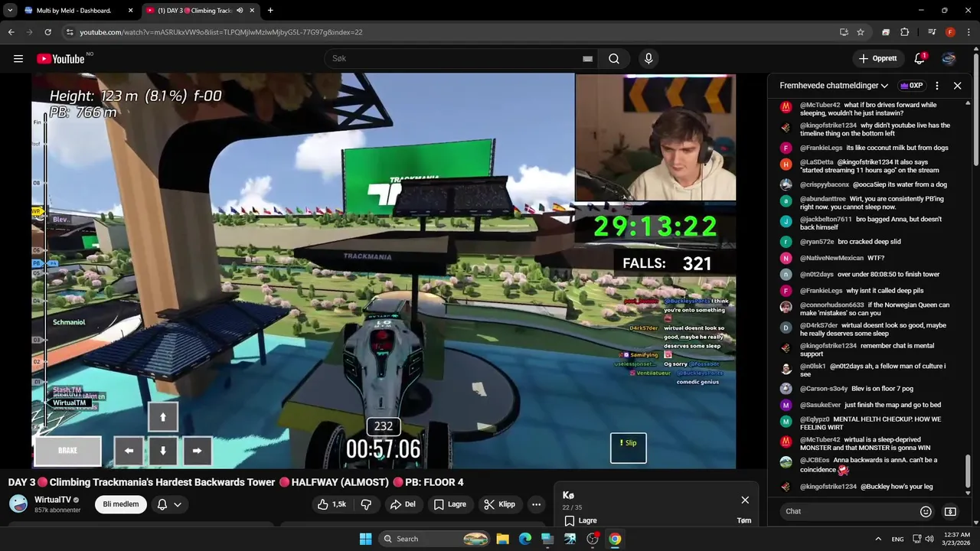Open the ENG language indicator

click(897, 539)
